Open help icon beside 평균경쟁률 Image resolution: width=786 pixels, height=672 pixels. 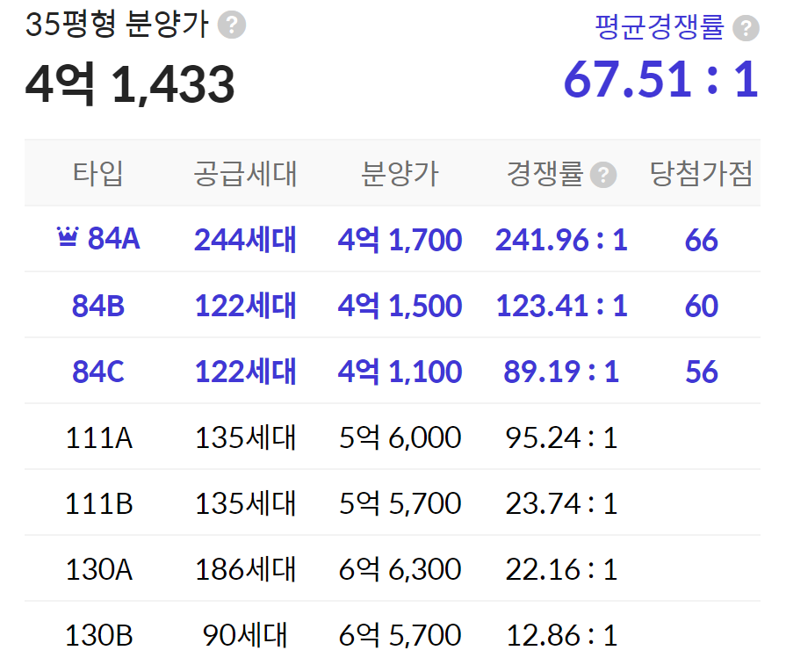pyautogui.click(x=746, y=27)
